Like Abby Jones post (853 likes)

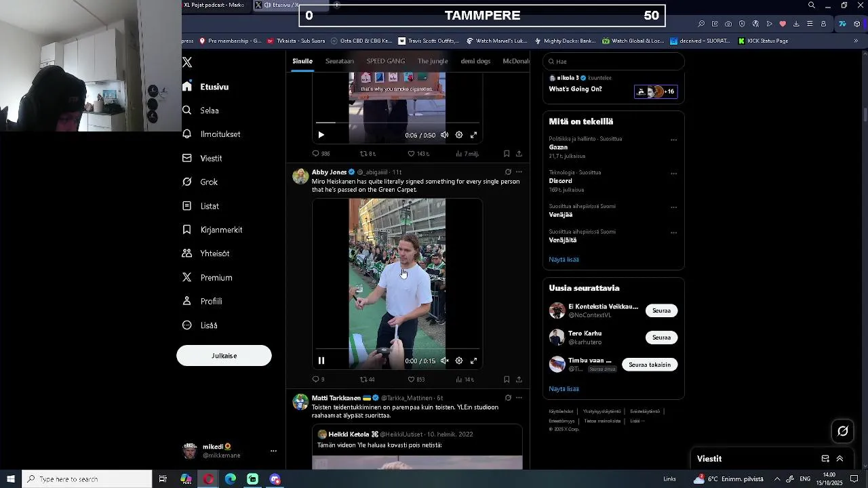pos(416,380)
